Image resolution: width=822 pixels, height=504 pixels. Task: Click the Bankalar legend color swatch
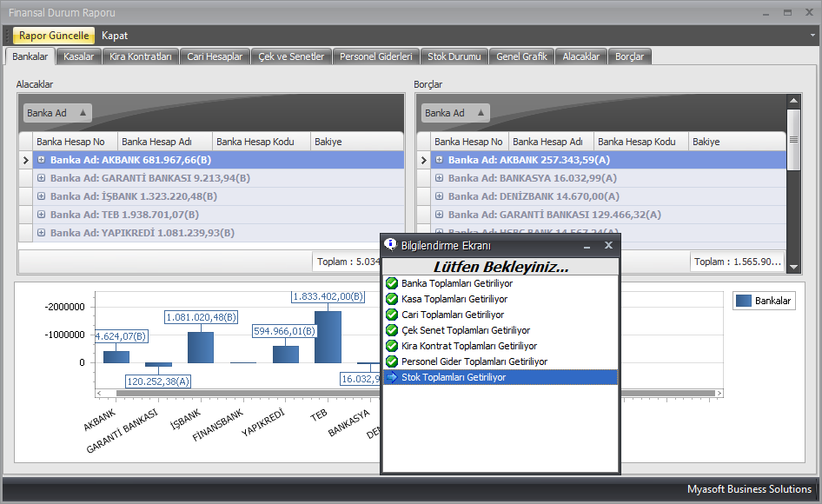coord(743,301)
